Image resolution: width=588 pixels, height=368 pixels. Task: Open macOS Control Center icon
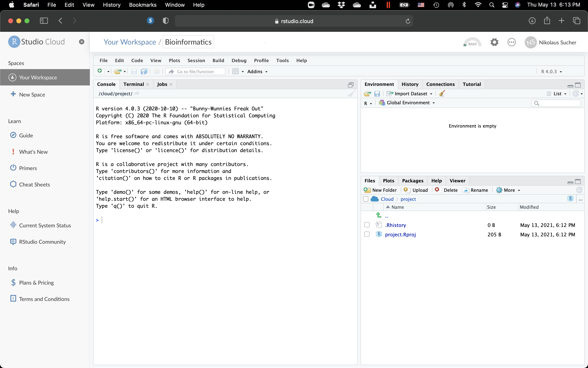505,5
